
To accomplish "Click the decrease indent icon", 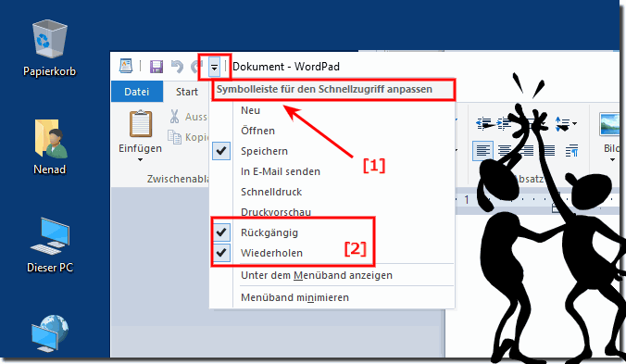I will [x=483, y=123].
